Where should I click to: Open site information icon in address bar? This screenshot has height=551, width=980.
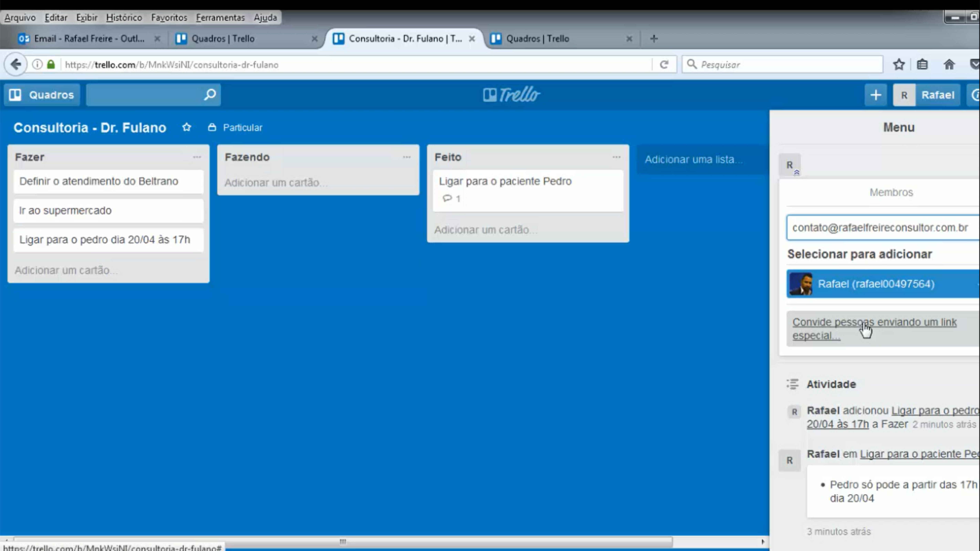tap(37, 64)
